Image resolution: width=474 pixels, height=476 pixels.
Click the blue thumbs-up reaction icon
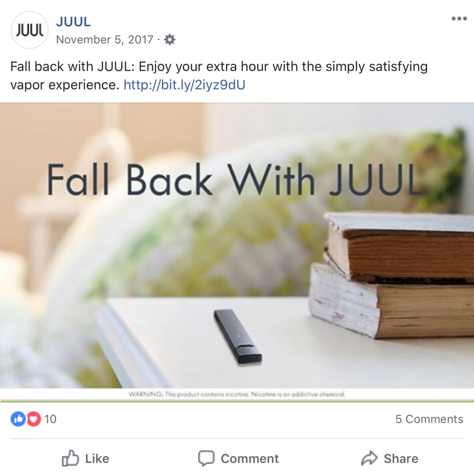tap(18, 419)
